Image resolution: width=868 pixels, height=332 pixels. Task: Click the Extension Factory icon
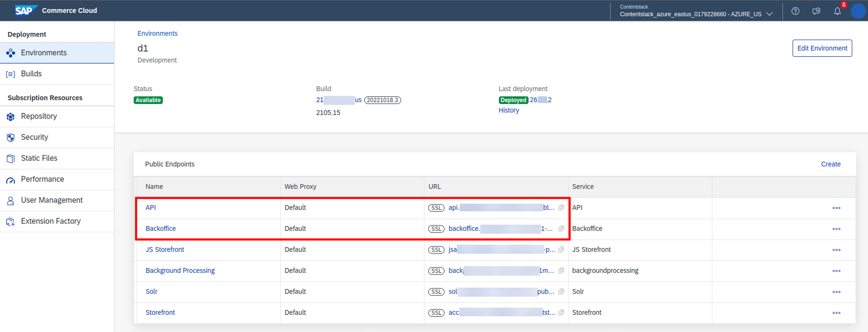[10, 222]
